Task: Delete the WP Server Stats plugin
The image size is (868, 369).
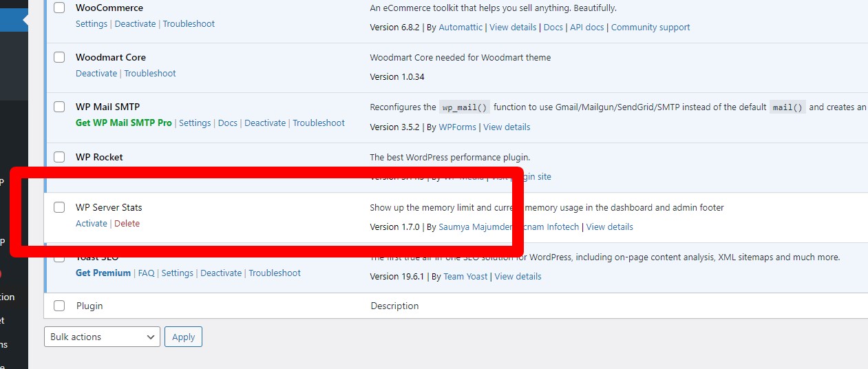Action: tap(127, 223)
